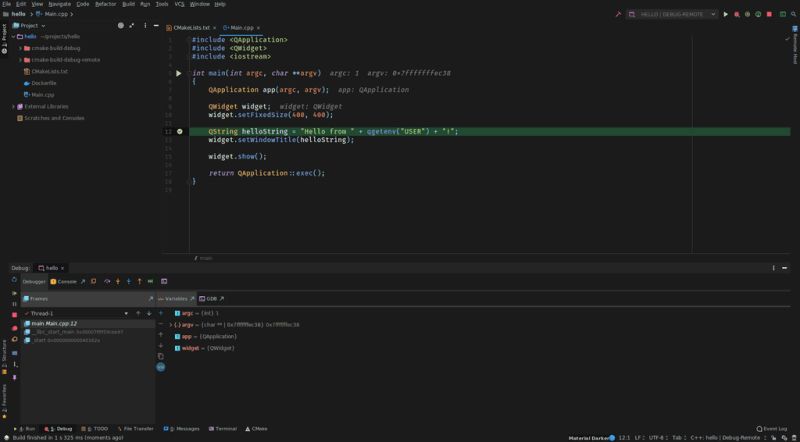Click the Step Into debug icon
The height and width of the screenshot is (442, 800).
[118, 282]
